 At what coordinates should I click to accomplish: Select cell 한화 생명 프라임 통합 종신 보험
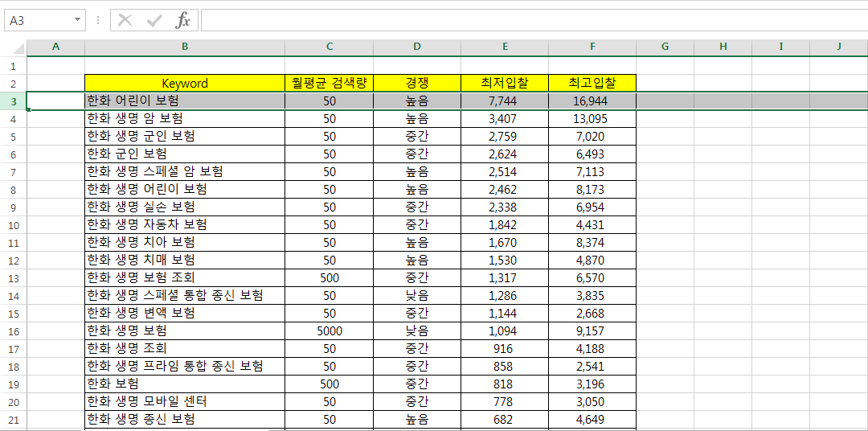click(185, 366)
